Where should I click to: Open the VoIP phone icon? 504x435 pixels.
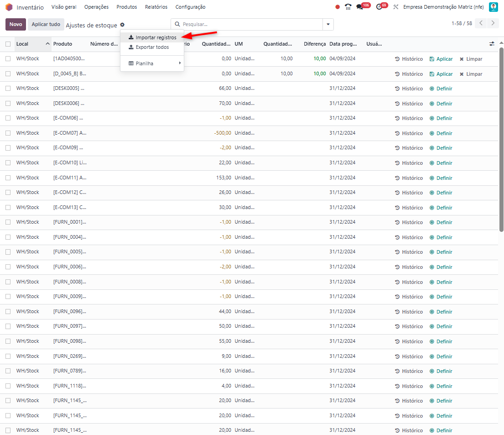coord(348,7)
